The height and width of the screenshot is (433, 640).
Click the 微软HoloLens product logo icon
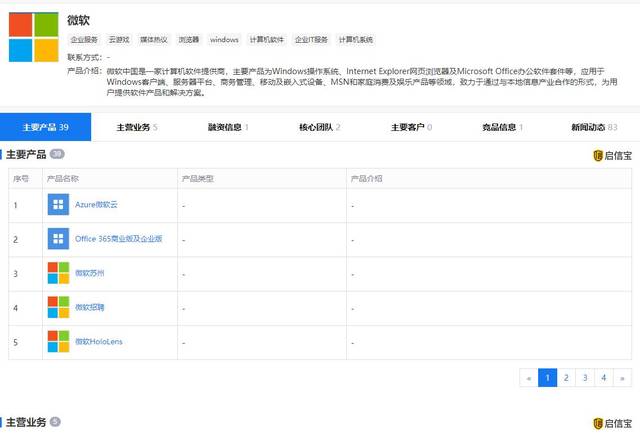click(x=58, y=342)
